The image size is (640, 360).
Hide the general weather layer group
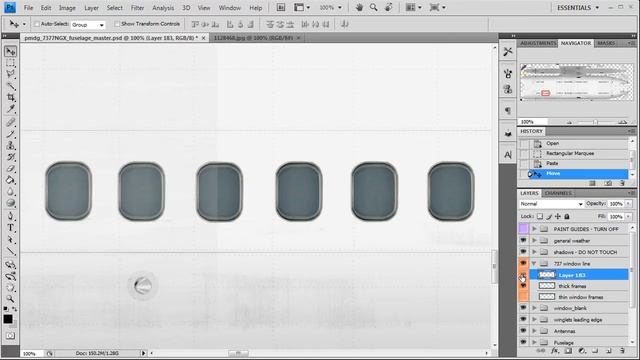pos(523,240)
